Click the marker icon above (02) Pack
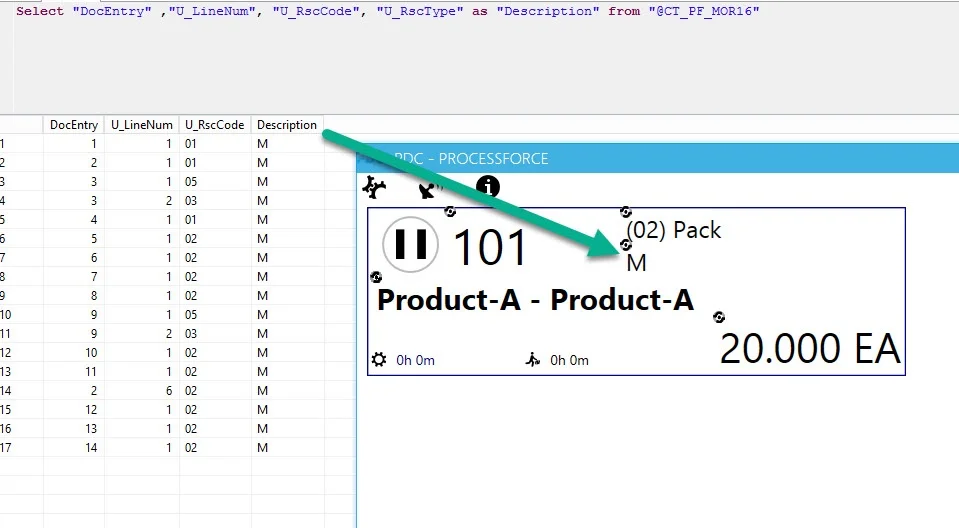The height and width of the screenshot is (528, 959). [x=626, y=211]
